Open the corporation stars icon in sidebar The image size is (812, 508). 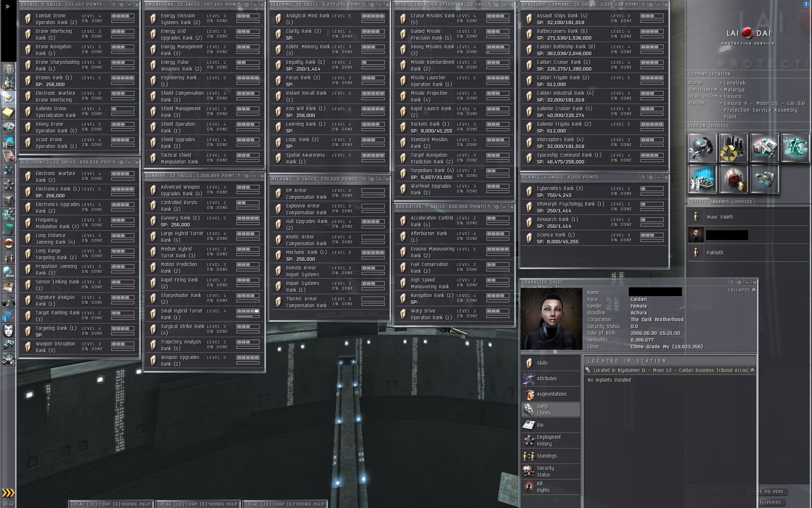(x=9, y=185)
